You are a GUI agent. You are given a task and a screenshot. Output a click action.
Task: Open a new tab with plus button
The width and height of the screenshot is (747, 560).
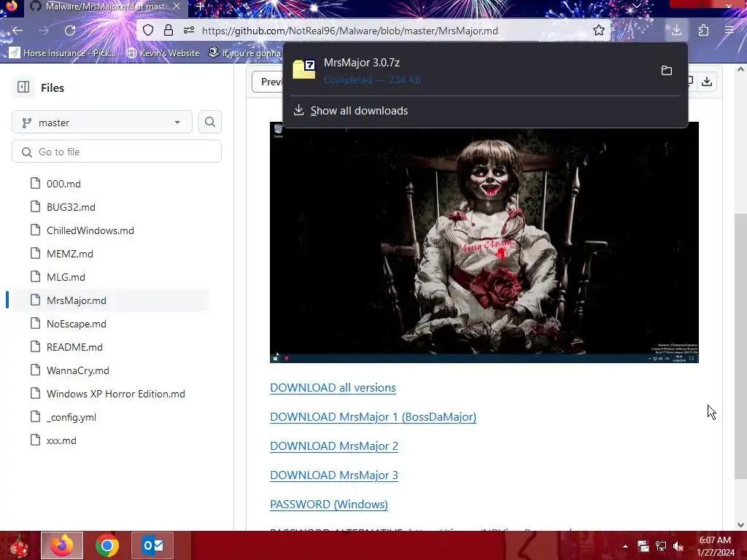coord(201,7)
